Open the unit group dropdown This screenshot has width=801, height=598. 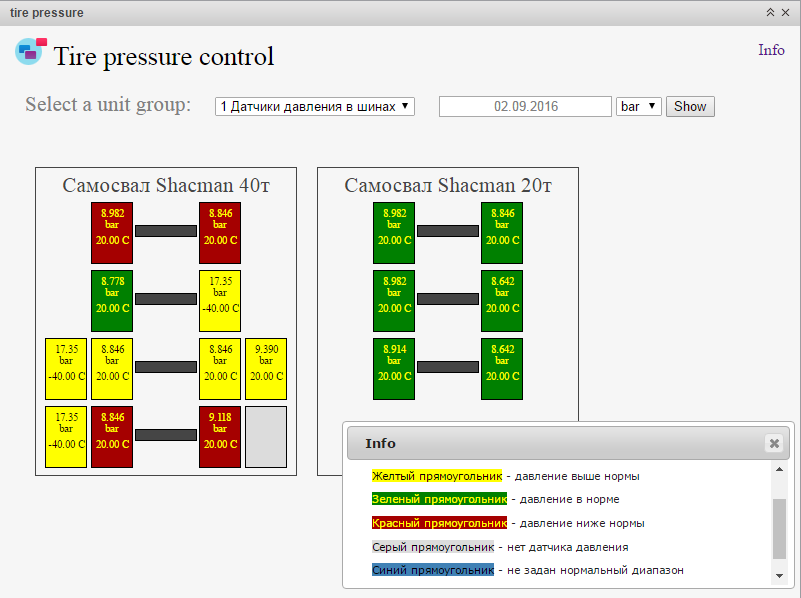[x=314, y=106]
